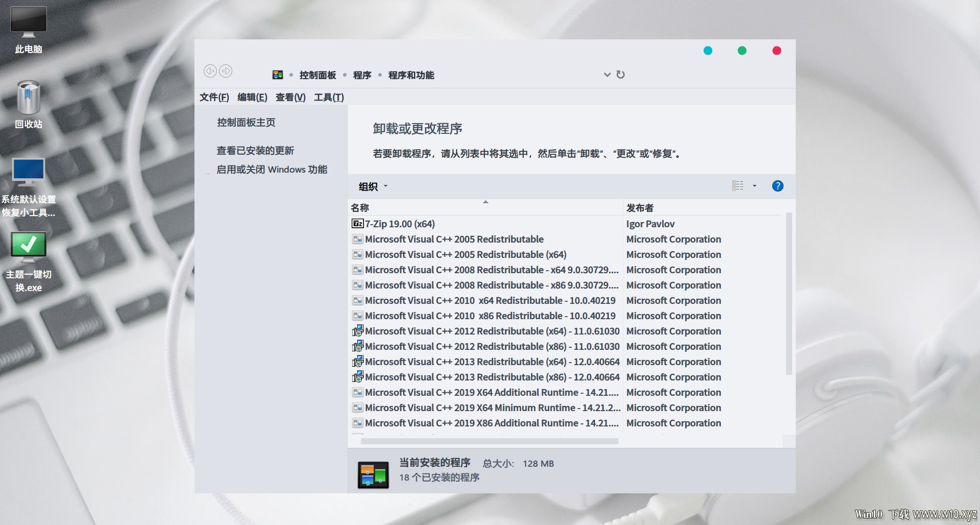The image size is (980, 525).
Task: Refresh the Programs and Features view
Action: click(621, 75)
